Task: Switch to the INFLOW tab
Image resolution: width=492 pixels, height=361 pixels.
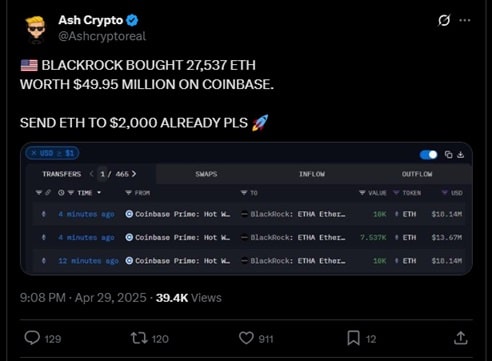Action: (312, 174)
